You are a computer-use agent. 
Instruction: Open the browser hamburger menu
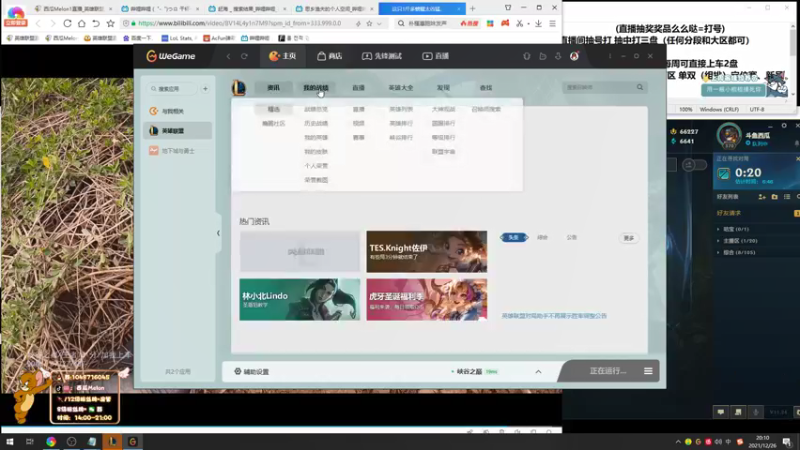pyautogui.click(x=553, y=23)
